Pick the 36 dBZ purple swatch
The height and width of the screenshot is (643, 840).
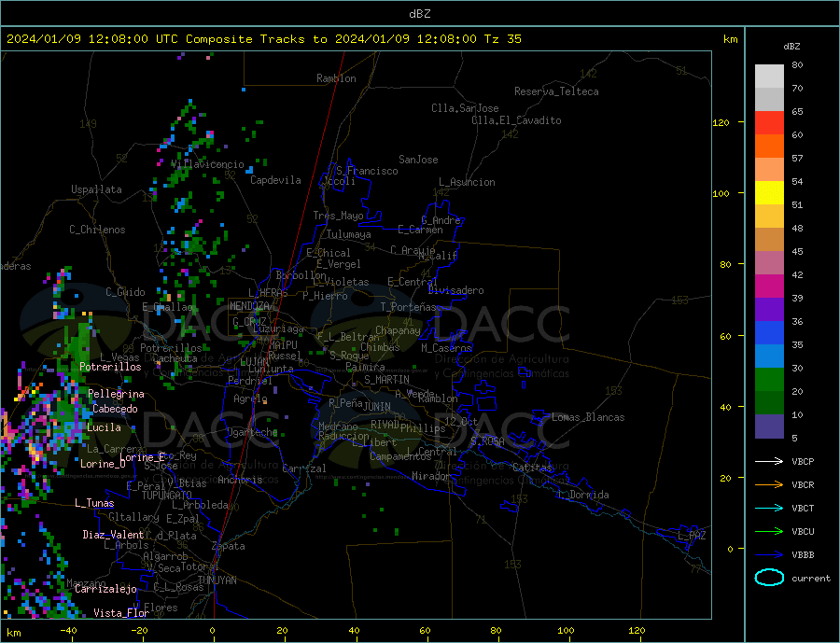tap(769, 309)
